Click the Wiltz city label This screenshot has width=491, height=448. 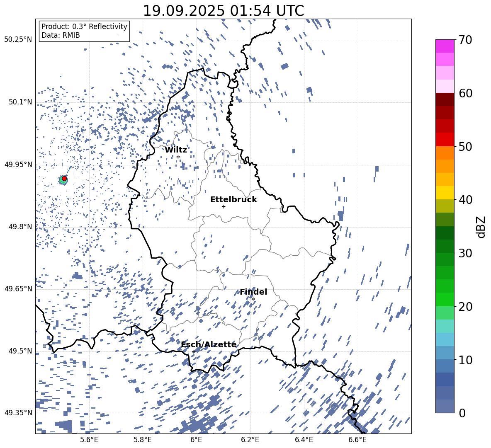[x=176, y=150]
